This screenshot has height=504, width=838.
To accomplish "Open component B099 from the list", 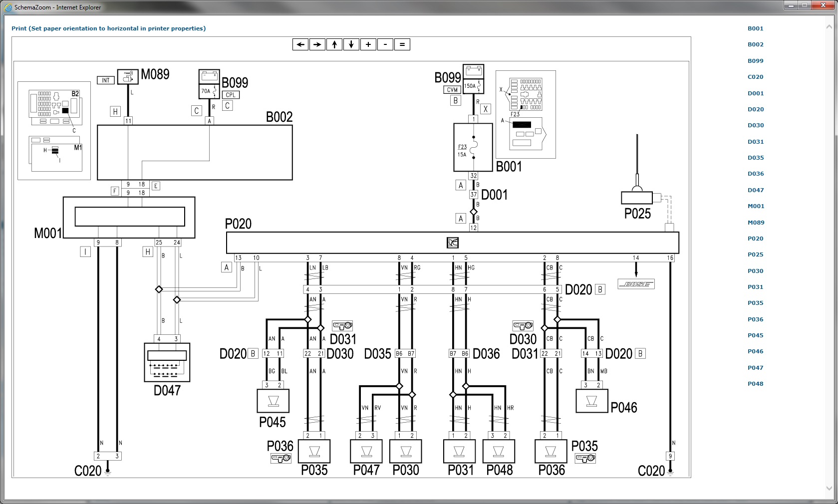I will point(755,61).
